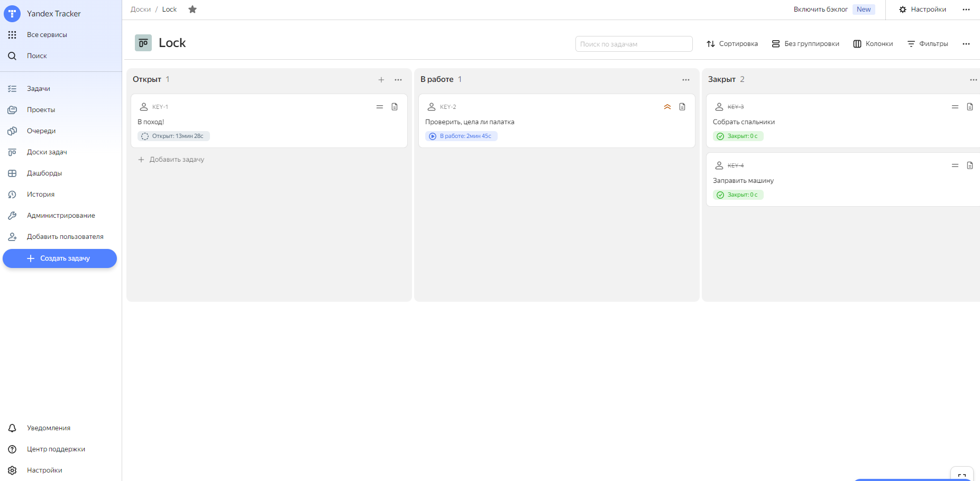Click the document icon on KEY-1 card

pyautogui.click(x=395, y=107)
